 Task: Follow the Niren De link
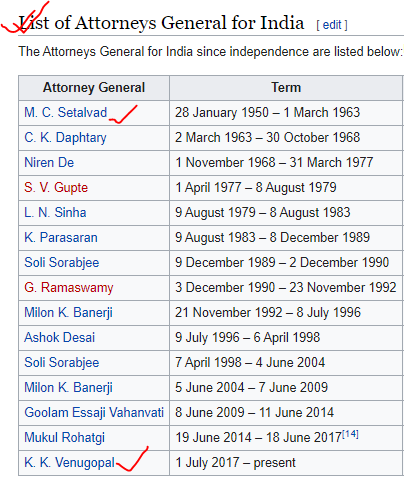(x=49, y=162)
